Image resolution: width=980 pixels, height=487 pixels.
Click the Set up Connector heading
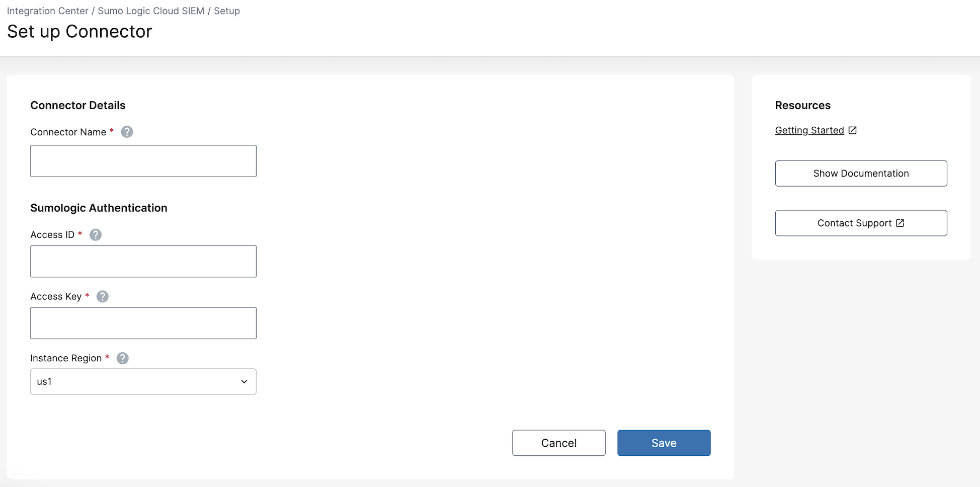(79, 32)
